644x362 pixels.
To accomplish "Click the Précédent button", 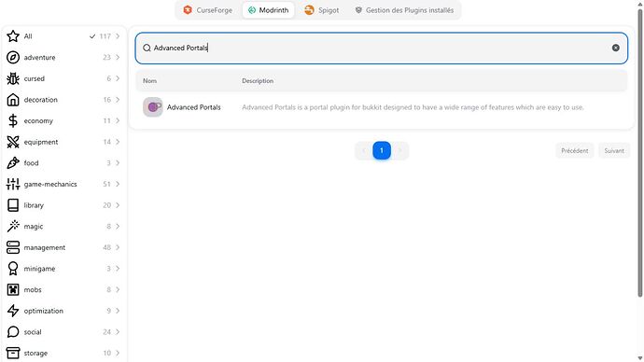I will 575,150.
